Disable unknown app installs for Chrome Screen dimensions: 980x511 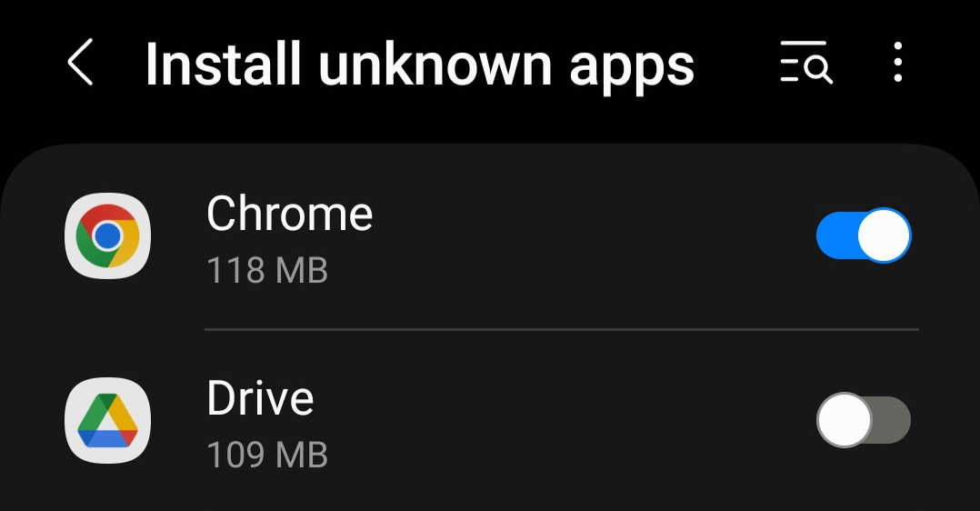[x=864, y=235]
